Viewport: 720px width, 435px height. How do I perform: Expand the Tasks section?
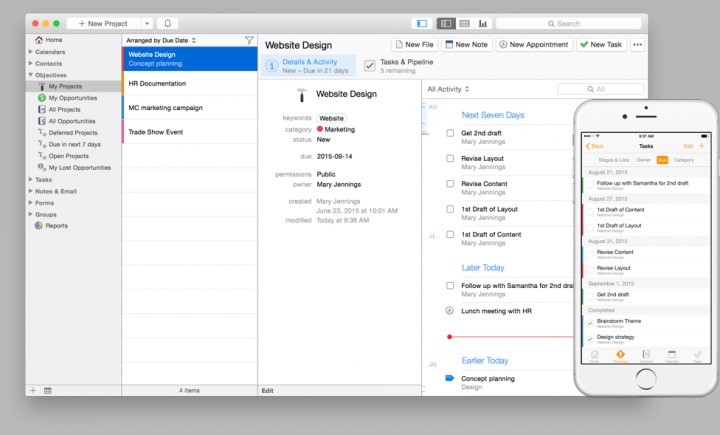31,179
